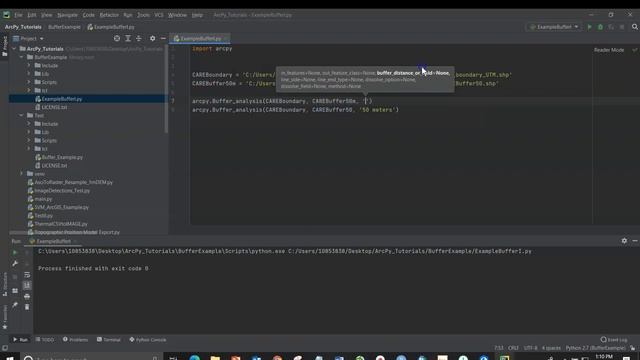Rerun program in Run panel

tap(15, 253)
